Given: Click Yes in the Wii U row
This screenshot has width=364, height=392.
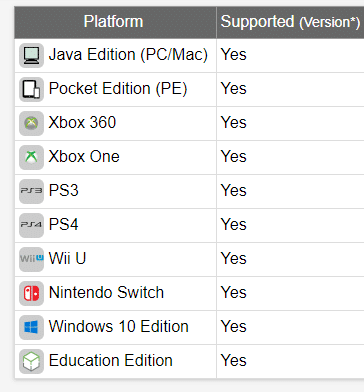Looking at the screenshot, I should [234, 258].
